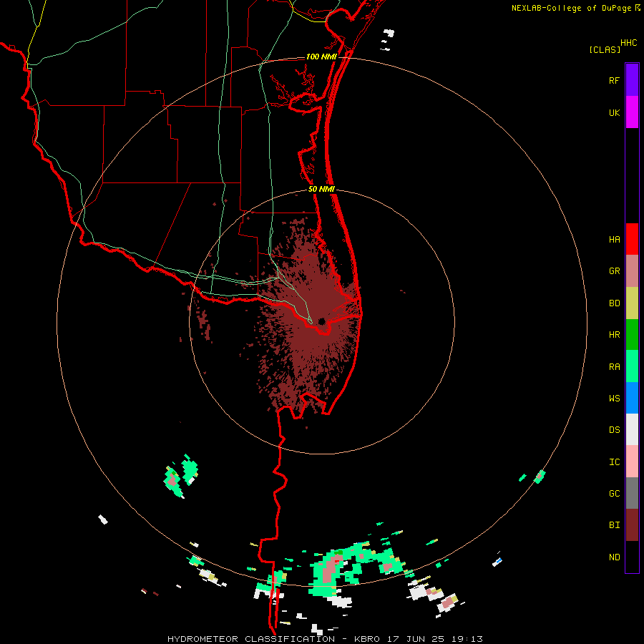Click the black radar site dot at map center
The image size is (644, 644).
point(321,321)
